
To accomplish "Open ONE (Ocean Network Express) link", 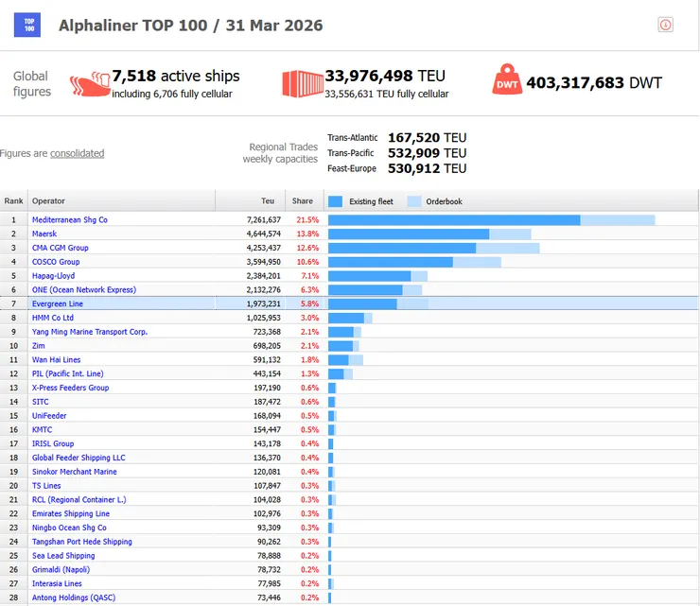I will pyautogui.click(x=84, y=289).
